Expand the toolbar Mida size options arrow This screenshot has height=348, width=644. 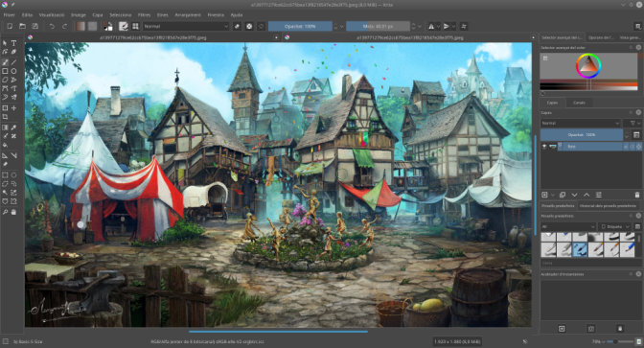[x=419, y=26]
